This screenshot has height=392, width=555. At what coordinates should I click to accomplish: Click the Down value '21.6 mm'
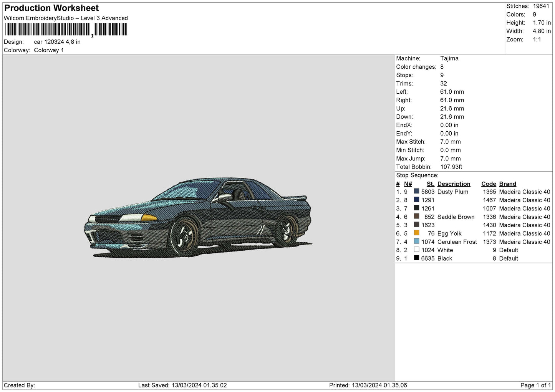point(452,117)
